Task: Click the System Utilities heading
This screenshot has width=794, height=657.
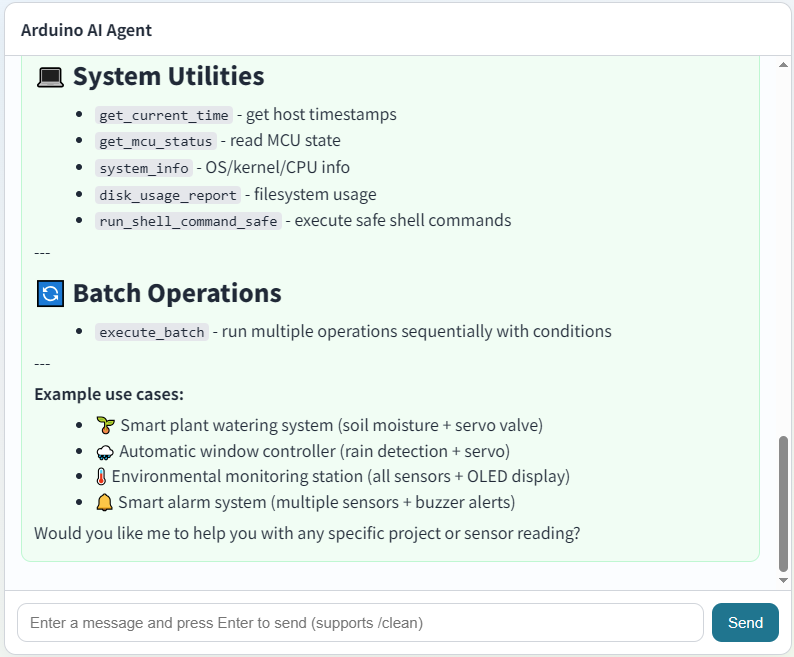Action: [x=168, y=76]
